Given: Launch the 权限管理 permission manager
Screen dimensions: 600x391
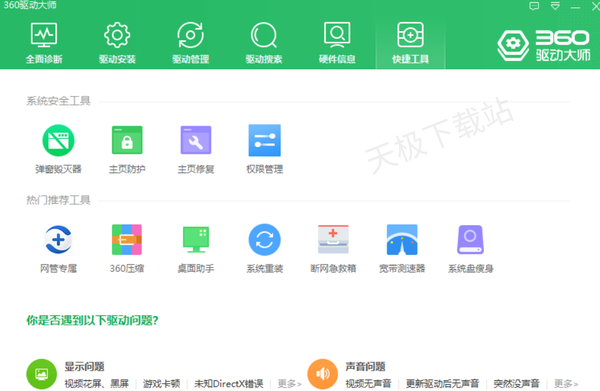Looking at the screenshot, I should 264,149.
